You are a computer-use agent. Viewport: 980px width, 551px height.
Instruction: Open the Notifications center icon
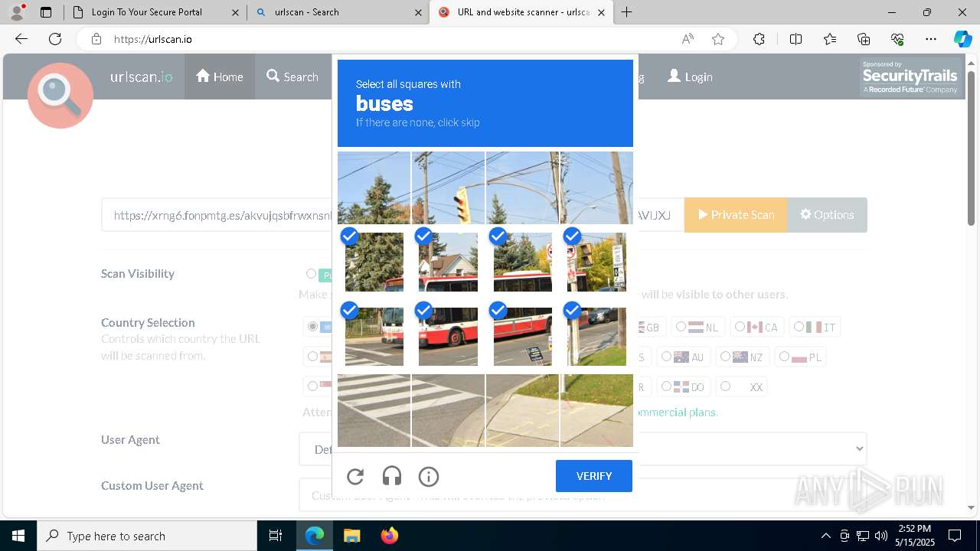click(955, 536)
